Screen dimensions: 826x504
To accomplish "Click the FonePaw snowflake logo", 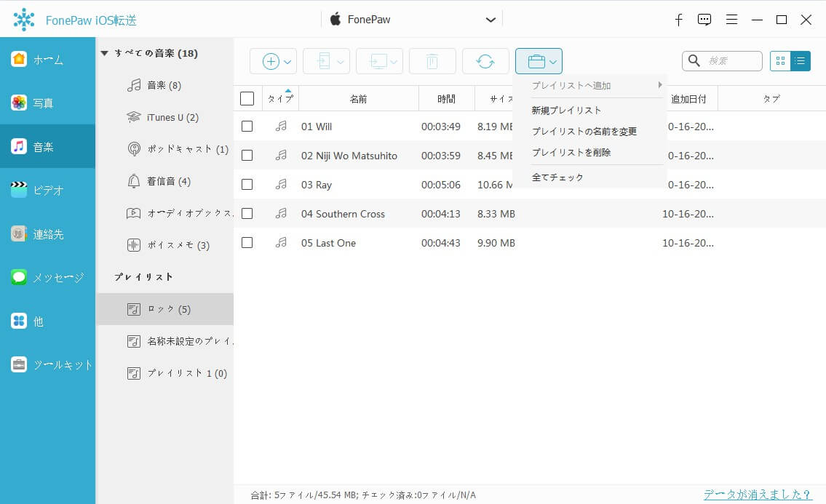I will pyautogui.click(x=24, y=20).
